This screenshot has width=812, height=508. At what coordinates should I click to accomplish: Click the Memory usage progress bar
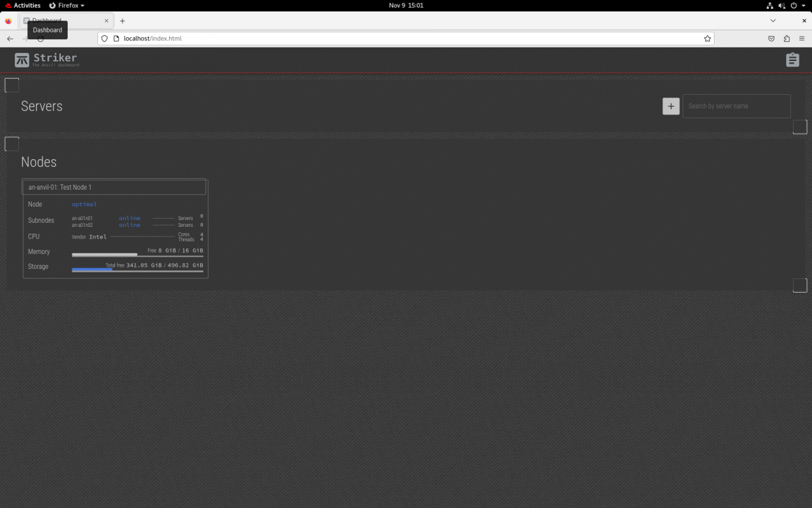click(x=137, y=255)
